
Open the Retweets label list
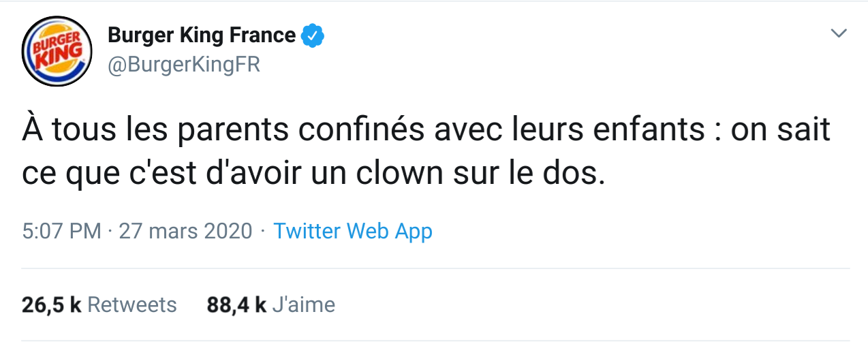(x=132, y=304)
